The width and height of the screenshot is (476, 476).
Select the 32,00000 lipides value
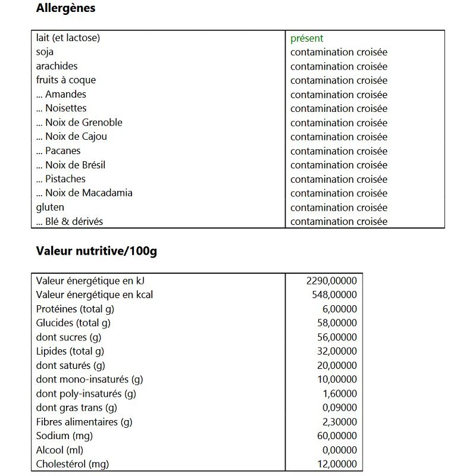337,351
